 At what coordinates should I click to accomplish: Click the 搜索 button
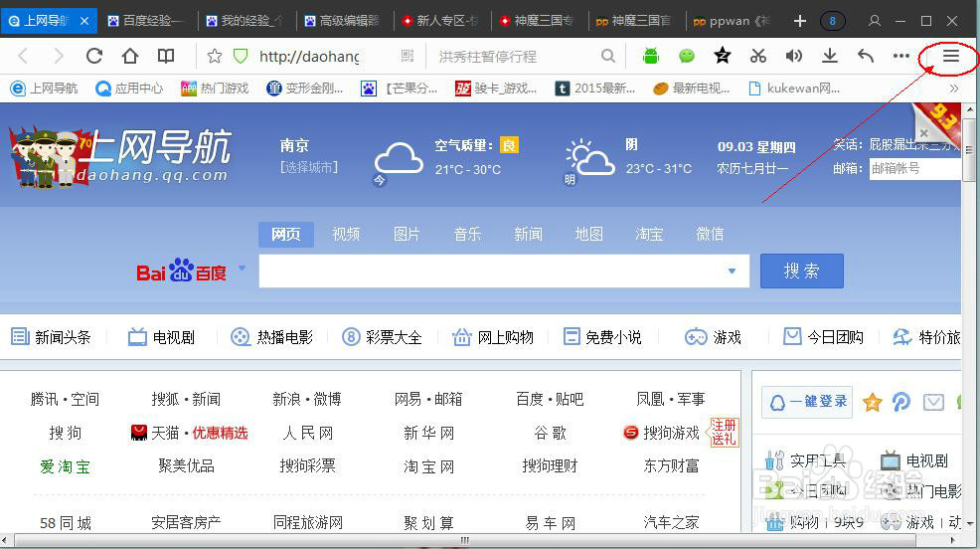tap(802, 271)
